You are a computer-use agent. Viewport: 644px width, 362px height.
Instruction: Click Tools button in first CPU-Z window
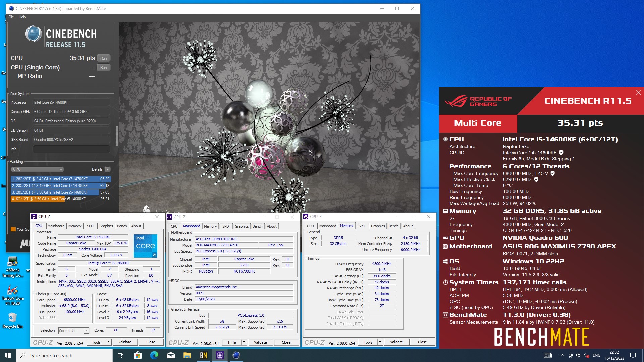pyautogui.click(x=96, y=342)
